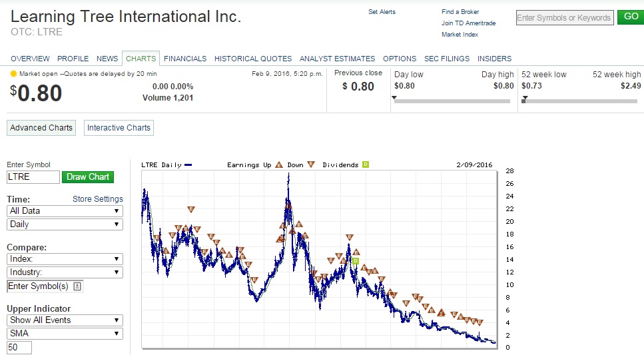
Task: Click the Store Settings link
Action: pyautogui.click(x=97, y=199)
